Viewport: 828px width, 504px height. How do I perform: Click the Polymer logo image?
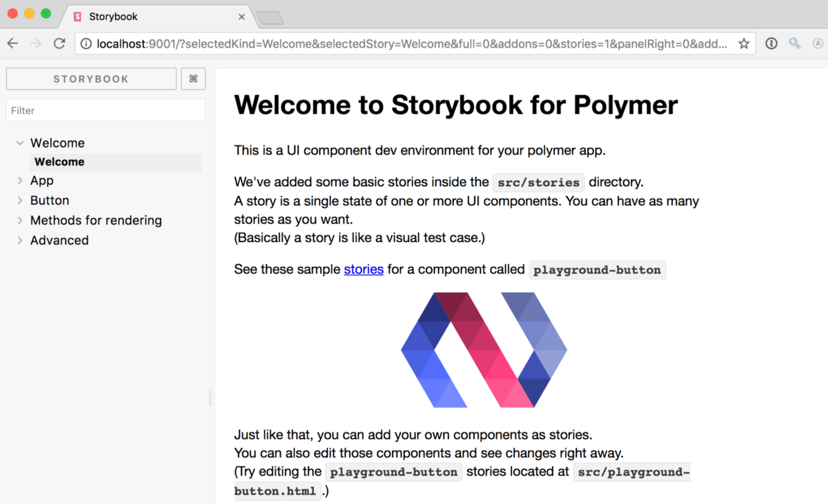484,350
